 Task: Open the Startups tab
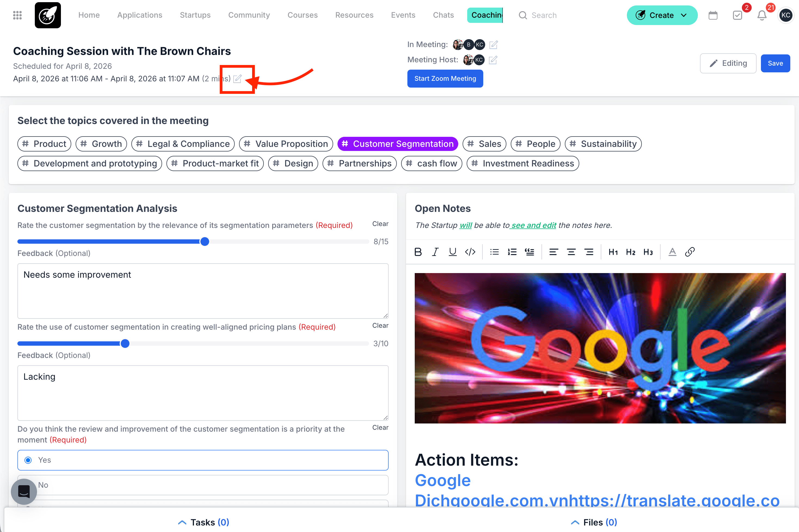pyautogui.click(x=195, y=15)
